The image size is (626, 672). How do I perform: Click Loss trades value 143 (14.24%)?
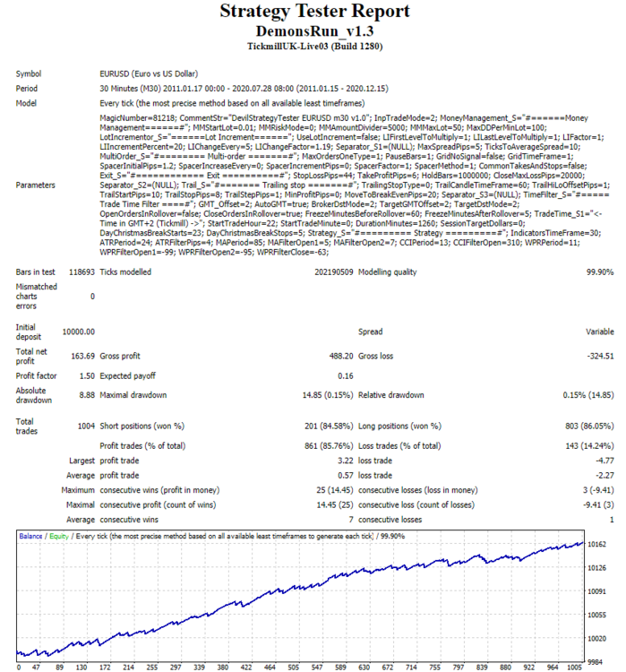tap(589, 445)
